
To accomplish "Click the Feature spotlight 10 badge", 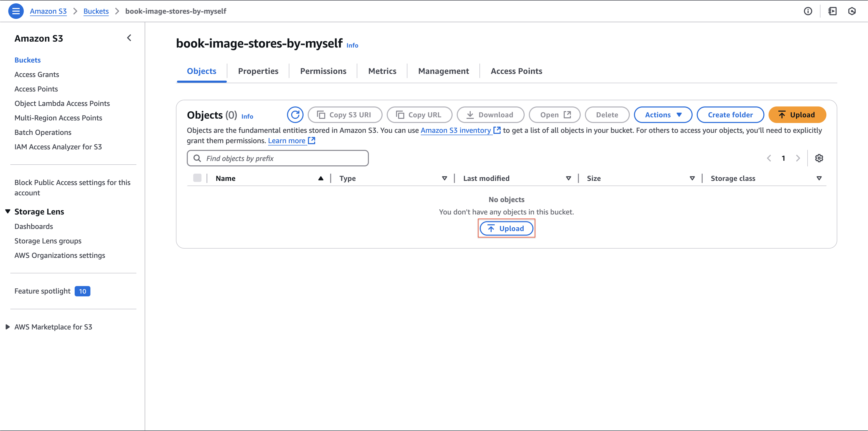I will [x=83, y=291].
